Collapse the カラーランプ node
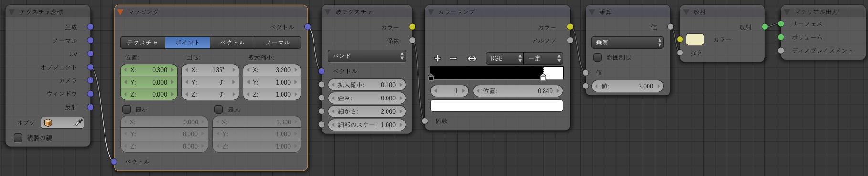Screen dimensions: 868x176 click(x=430, y=11)
